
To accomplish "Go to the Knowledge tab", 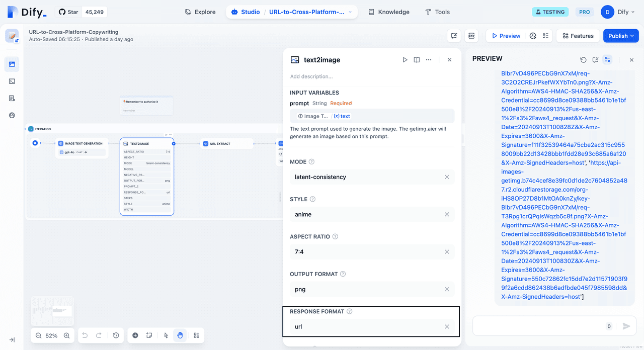I will 388,12.
